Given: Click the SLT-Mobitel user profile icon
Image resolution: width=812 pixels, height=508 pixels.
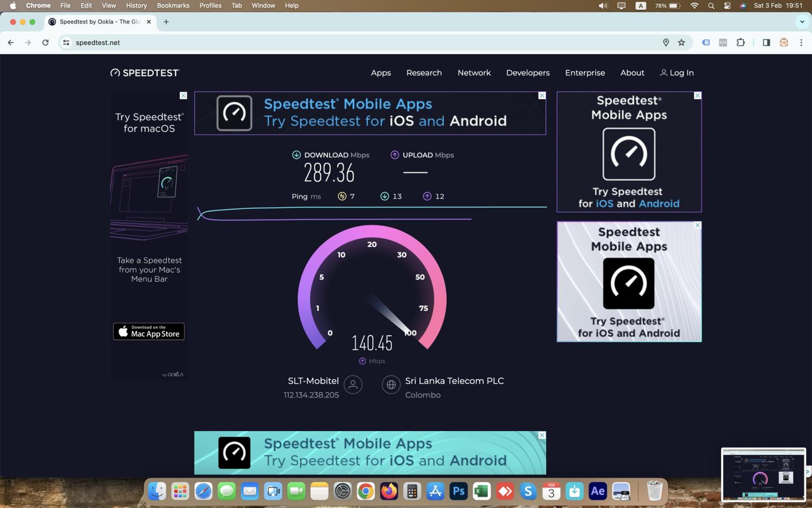Looking at the screenshot, I should coord(353,384).
